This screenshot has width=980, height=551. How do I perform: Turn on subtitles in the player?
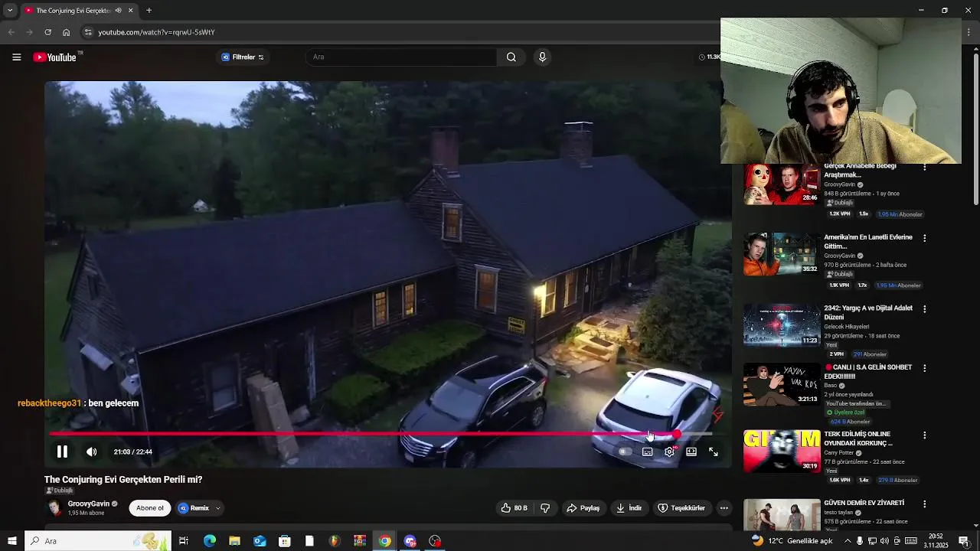[647, 452]
